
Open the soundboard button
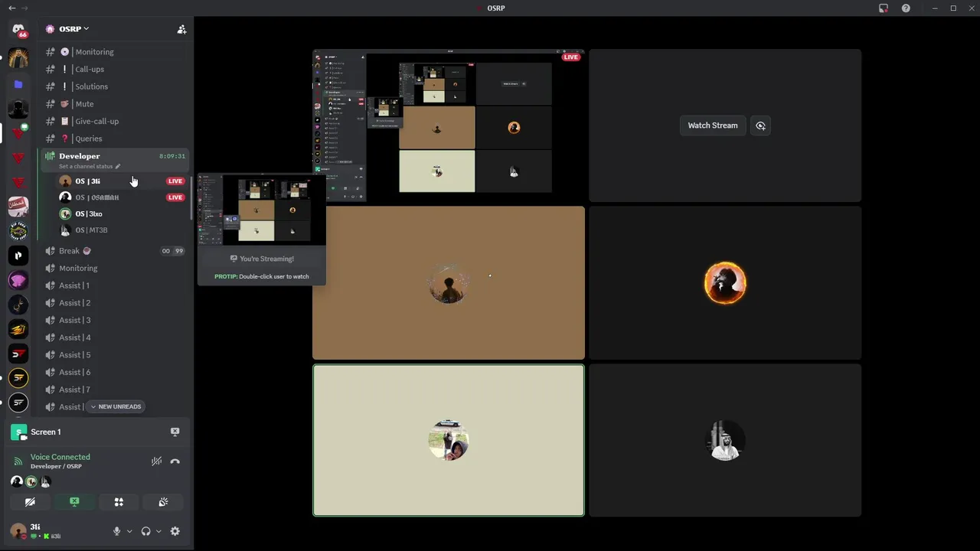163,502
